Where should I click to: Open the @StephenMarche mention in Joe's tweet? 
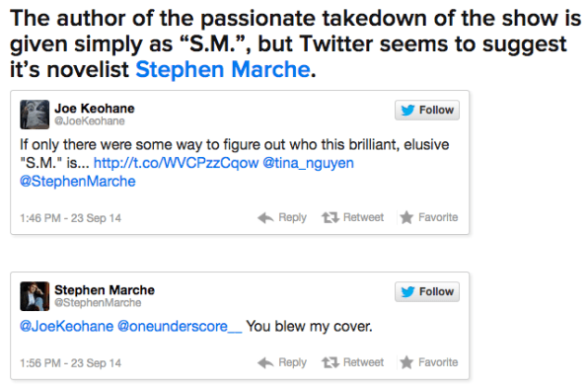pos(78,182)
